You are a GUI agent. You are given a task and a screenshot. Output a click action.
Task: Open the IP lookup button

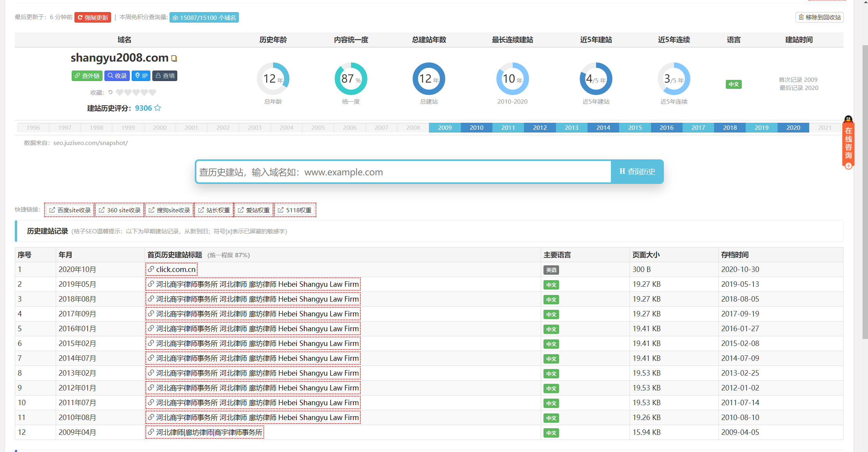point(141,76)
